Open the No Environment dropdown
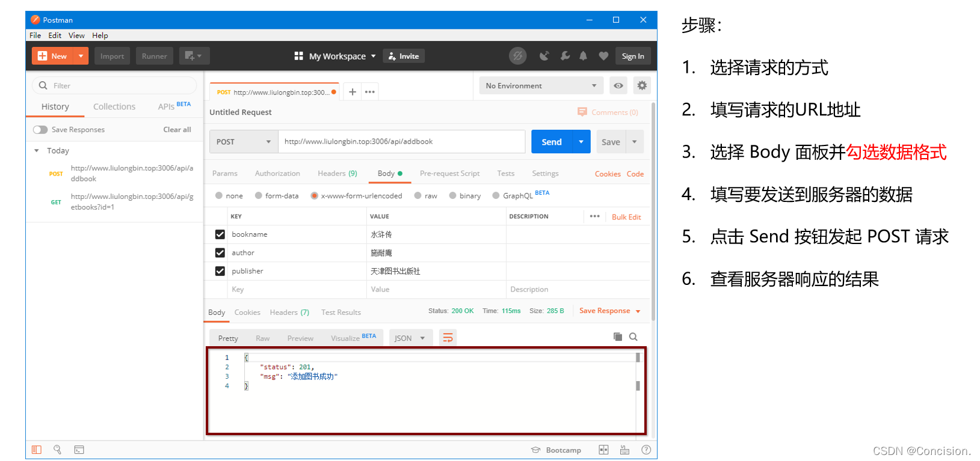 point(541,85)
